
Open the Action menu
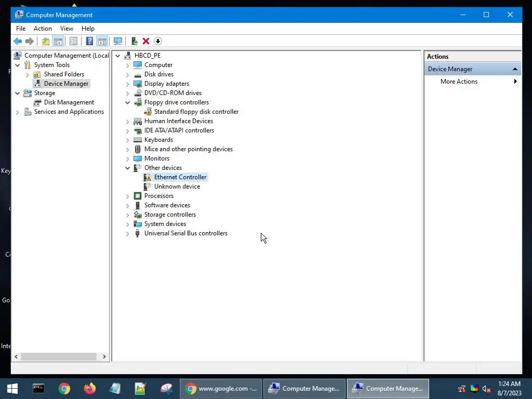(x=43, y=29)
